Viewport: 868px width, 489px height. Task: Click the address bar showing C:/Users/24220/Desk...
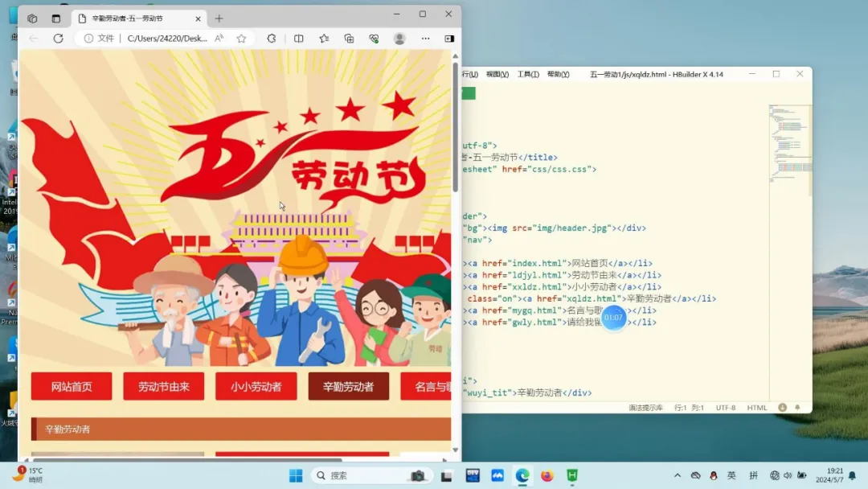pos(167,39)
